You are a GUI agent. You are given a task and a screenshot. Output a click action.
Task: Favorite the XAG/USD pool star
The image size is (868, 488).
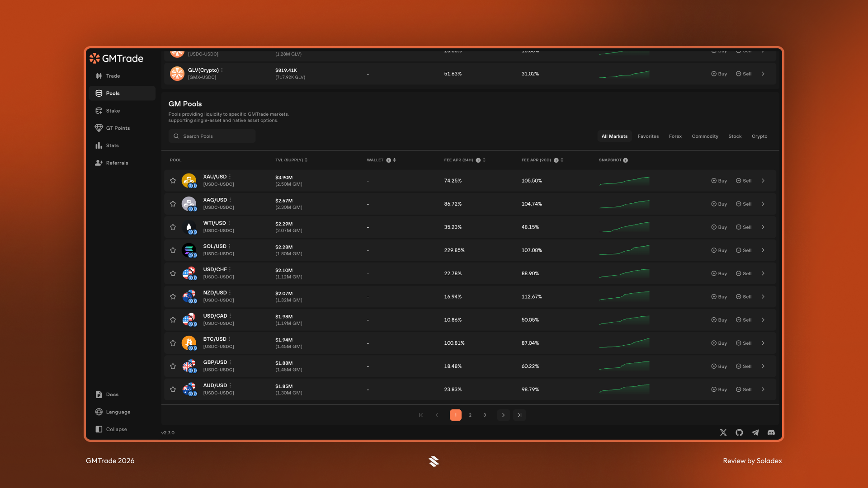[173, 204]
